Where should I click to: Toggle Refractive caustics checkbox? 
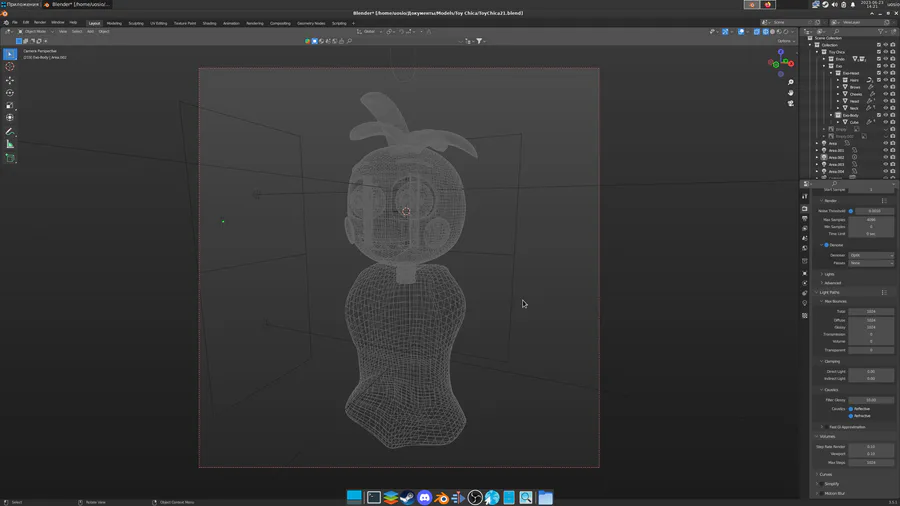coord(851,415)
